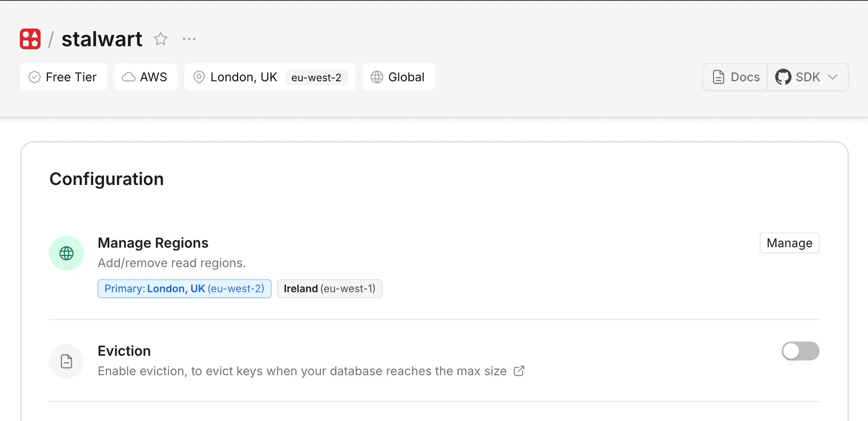Expand the SDK dropdown
The height and width of the screenshot is (421, 868).
833,77
